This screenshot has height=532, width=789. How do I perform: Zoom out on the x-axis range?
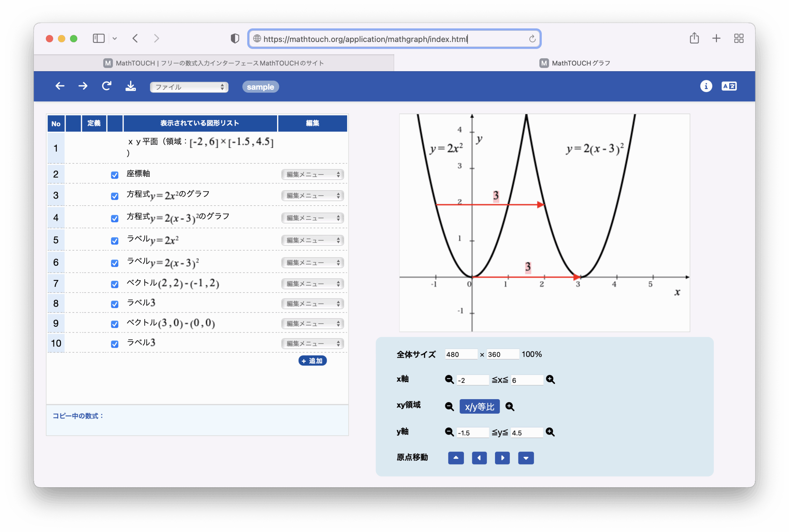449,380
